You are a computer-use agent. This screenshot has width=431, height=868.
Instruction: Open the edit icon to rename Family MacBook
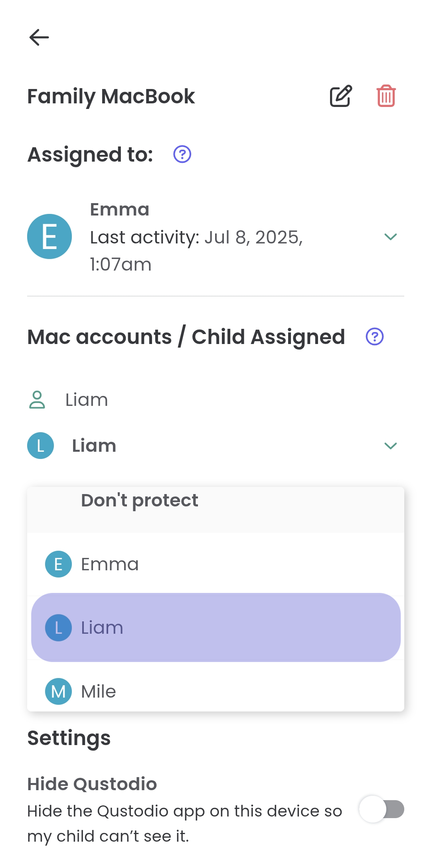click(x=341, y=96)
